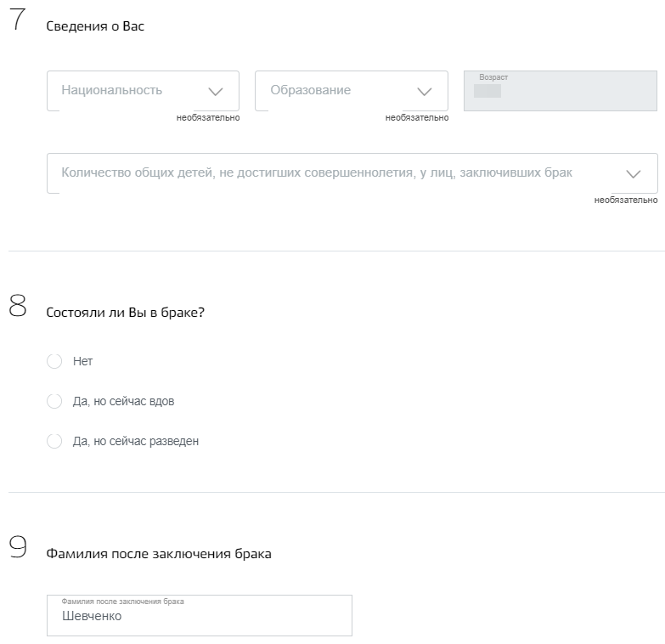This screenshot has width=665, height=644.
Task: Click the Возраст age field
Action: point(561,91)
